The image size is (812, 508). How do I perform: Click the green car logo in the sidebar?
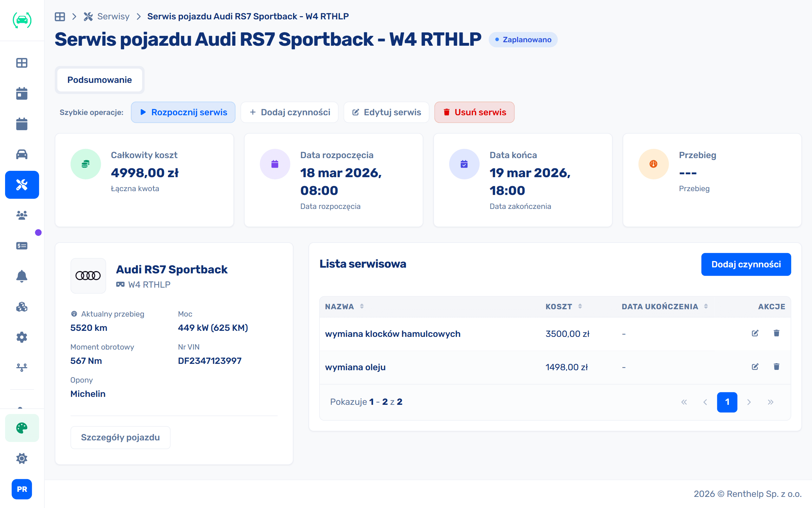[x=22, y=20]
